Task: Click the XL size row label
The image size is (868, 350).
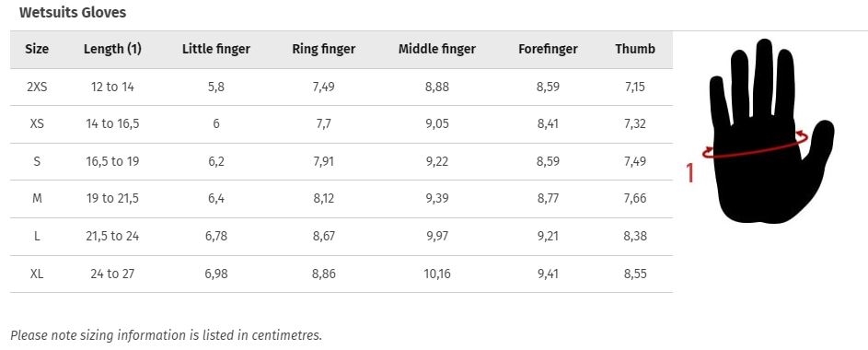Action: (x=37, y=274)
